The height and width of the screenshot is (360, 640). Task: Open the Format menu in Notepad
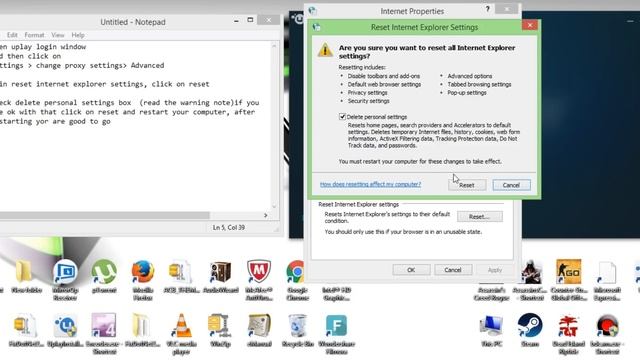point(34,35)
